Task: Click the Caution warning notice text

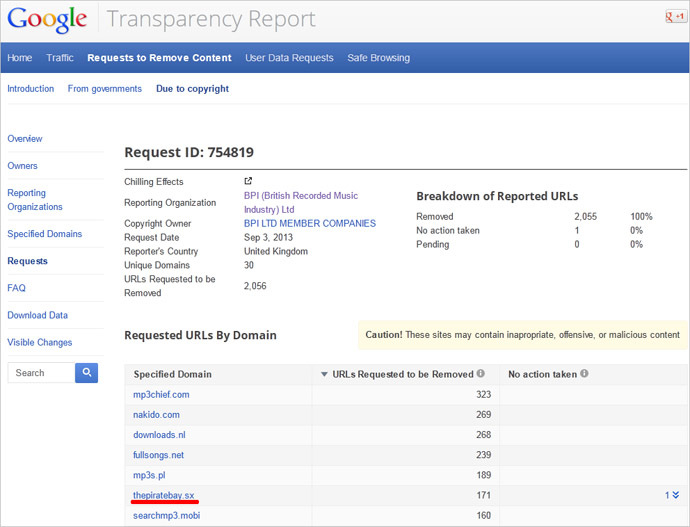Action: (522, 335)
